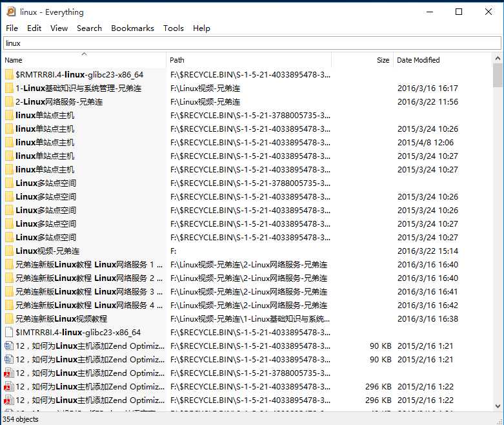Click path 'F:' of Linux视频-兄弟连 row
The image size is (504, 425).
tap(173, 251)
